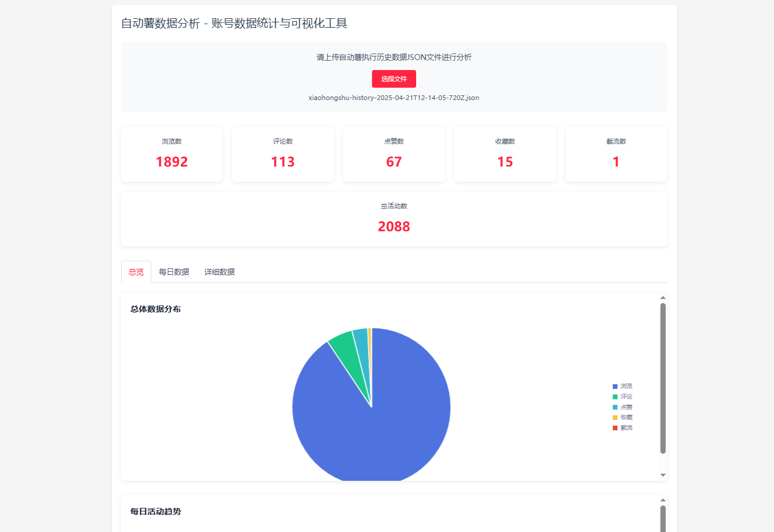This screenshot has width=774, height=532.
Task: Click the 截流数 card value 1
Action: pyautogui.click(x=616, y=162)
